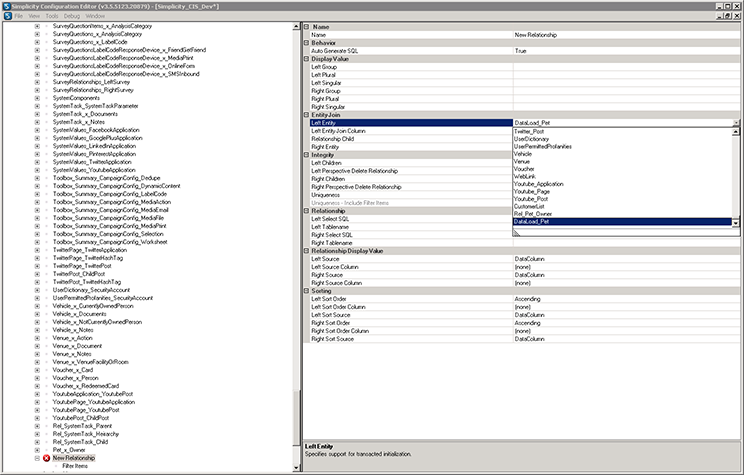Click the dropdown list scroll-down arrow
The image size is (744, 475).
[735, 223]
